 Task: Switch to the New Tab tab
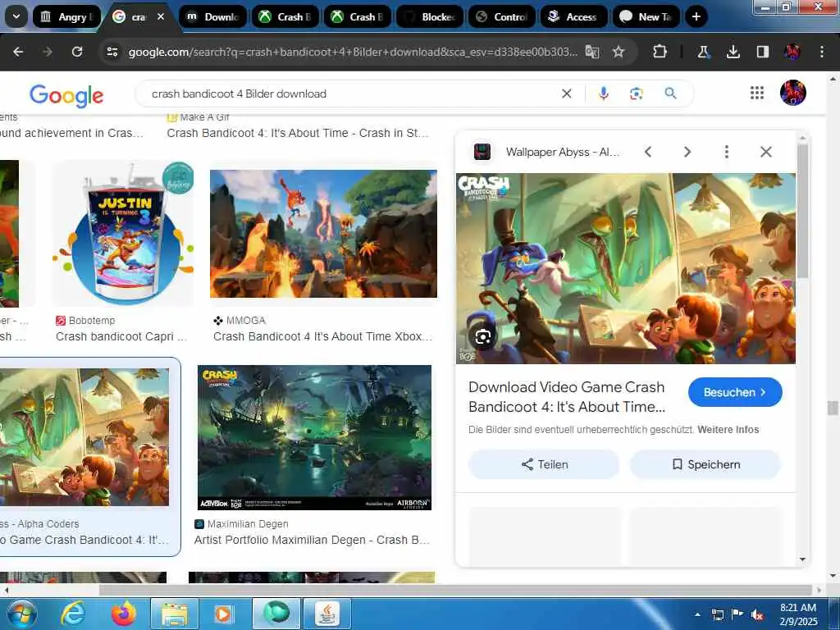click(x=646, y=16)
